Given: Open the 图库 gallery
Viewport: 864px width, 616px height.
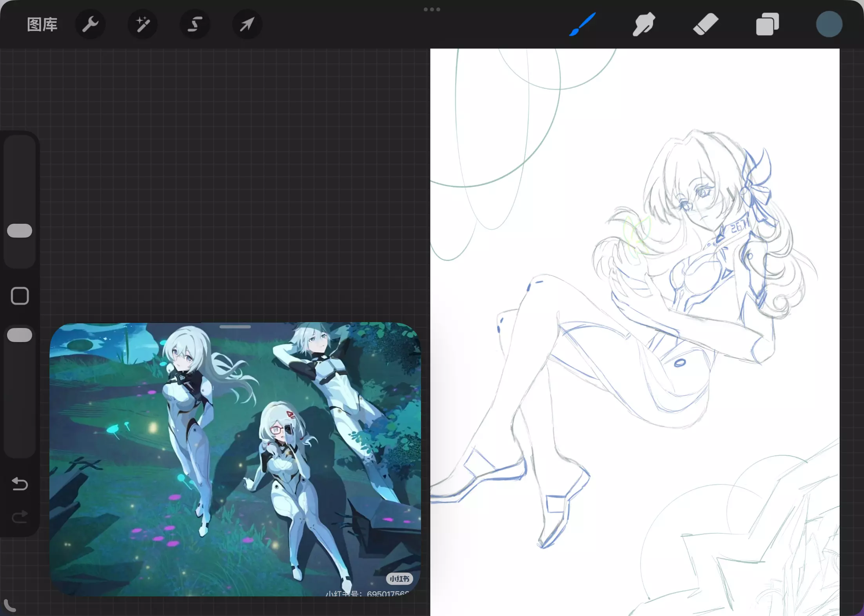Looking at the screenshot, I should [42, 24].
